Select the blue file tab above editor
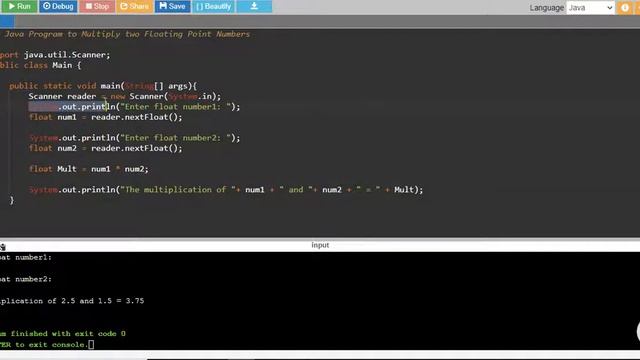640x360 pixels. point(7,22)
